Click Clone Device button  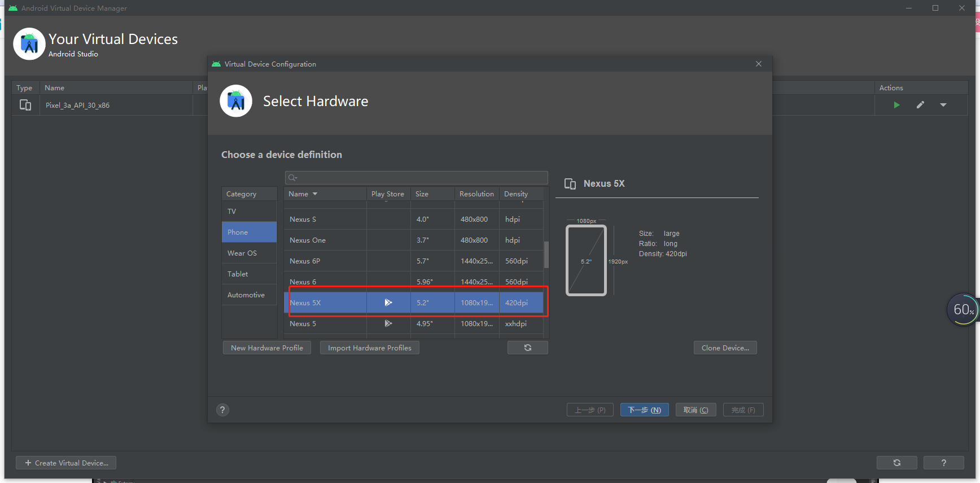point(725,348)
